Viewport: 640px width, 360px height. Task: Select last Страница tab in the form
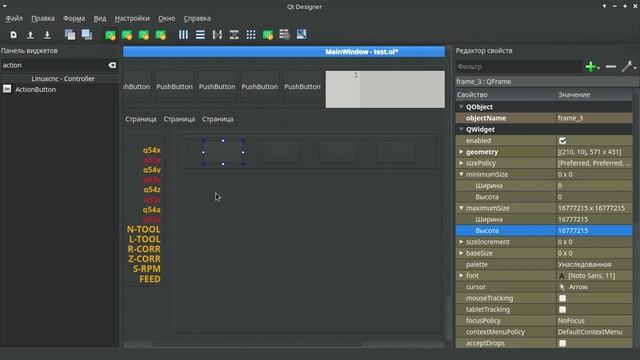click(x=218, y=119)
